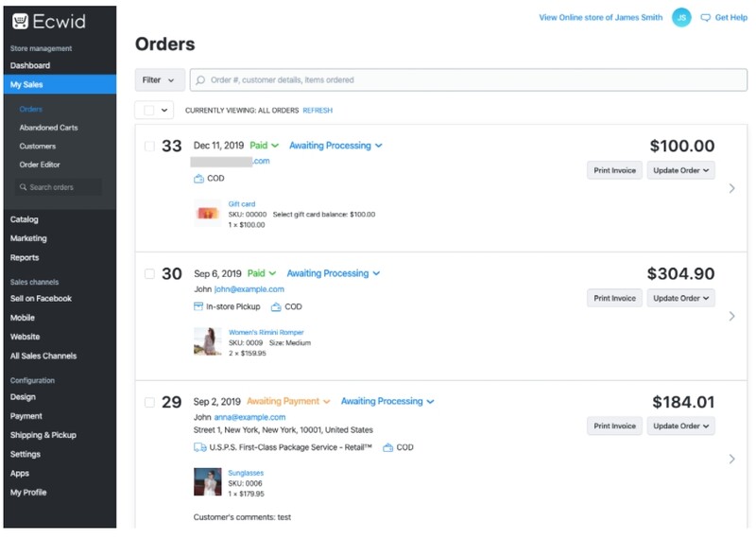Go to Catalog in the sidebar

pos(25,219)
